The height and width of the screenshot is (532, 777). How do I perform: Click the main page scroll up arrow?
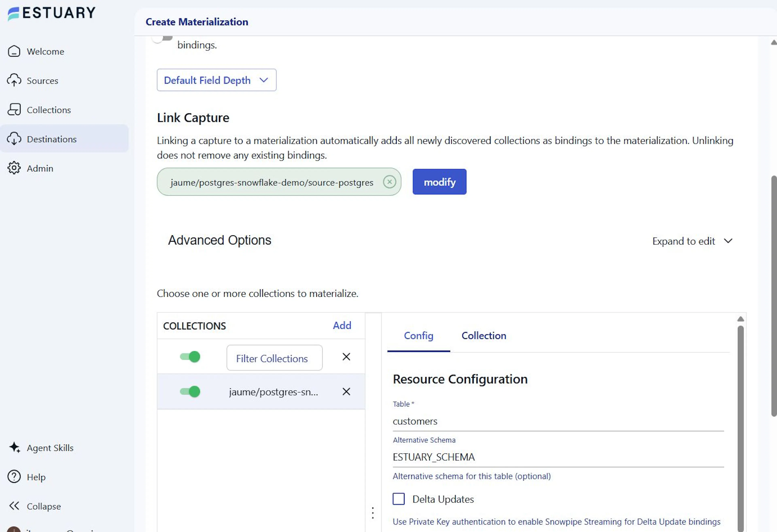click(774, 42)
